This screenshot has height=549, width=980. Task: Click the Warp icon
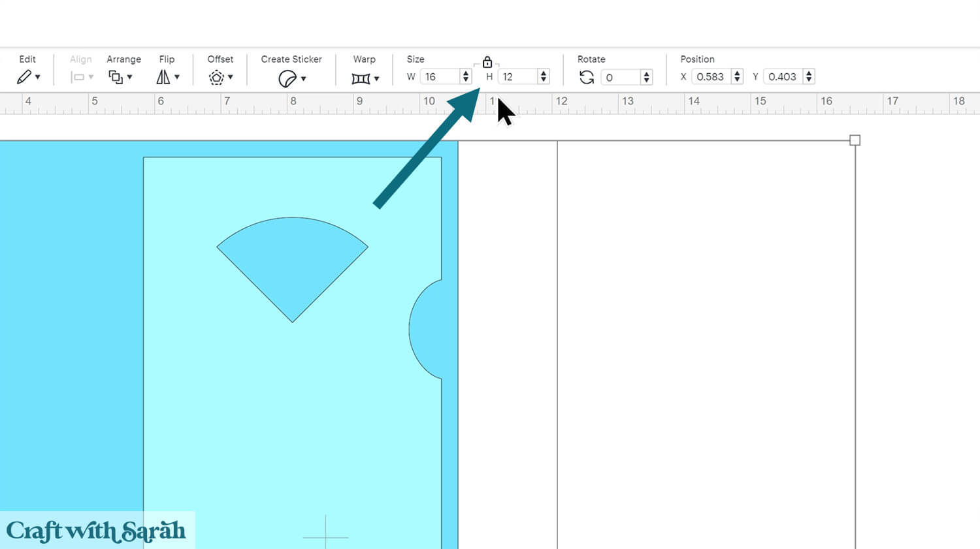(361, 78)
